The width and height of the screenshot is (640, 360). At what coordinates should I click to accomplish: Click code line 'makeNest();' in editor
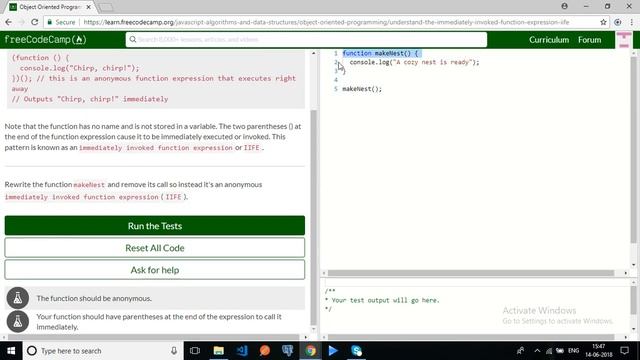coord(362,89)
